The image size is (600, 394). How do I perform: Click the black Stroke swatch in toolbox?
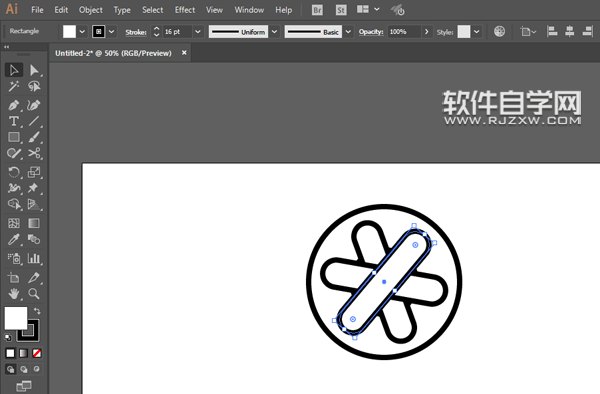coord(29,331)
